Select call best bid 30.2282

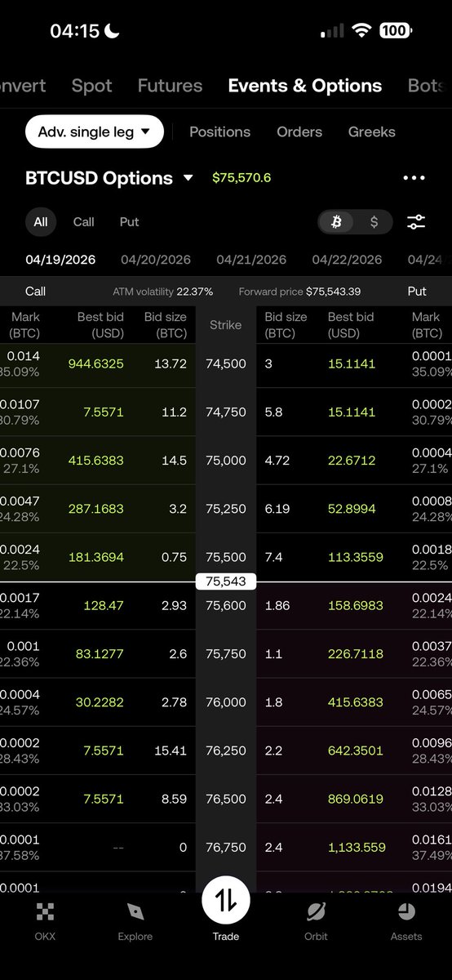pyautogui.click(x=96, y=702)
